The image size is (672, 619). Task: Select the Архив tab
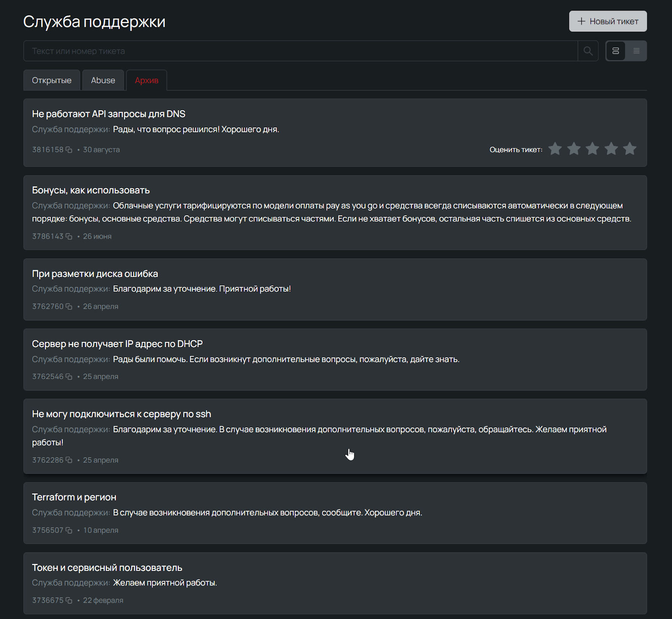(147, 80)
